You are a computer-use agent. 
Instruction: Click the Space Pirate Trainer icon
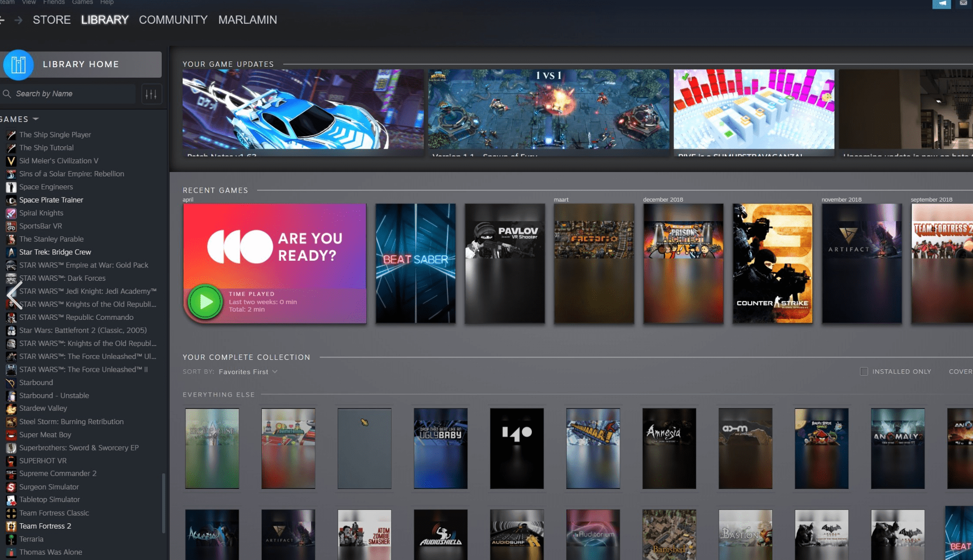click(11, 200)
